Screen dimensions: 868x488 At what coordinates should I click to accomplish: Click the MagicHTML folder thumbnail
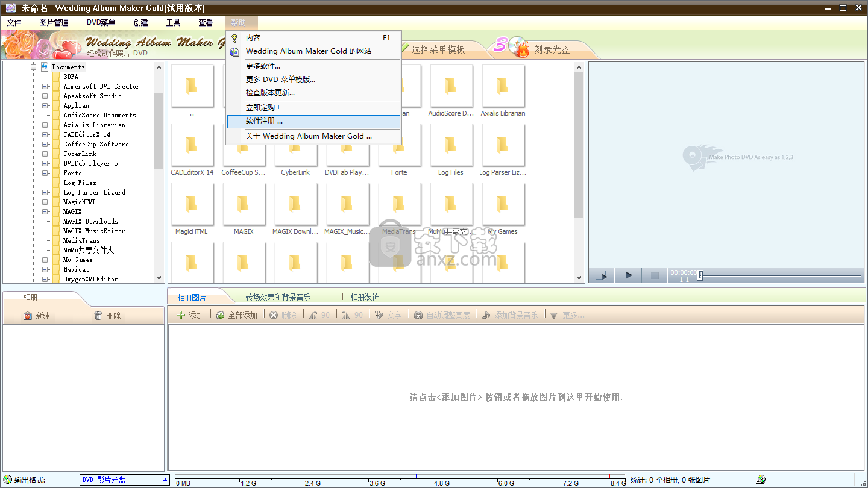click(192, 204)
